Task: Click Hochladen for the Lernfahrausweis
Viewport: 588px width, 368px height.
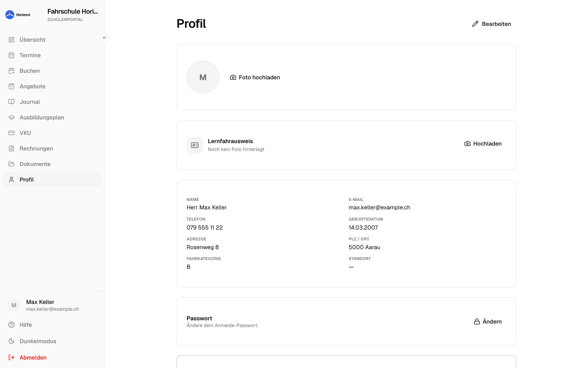Action: (483, 144)
